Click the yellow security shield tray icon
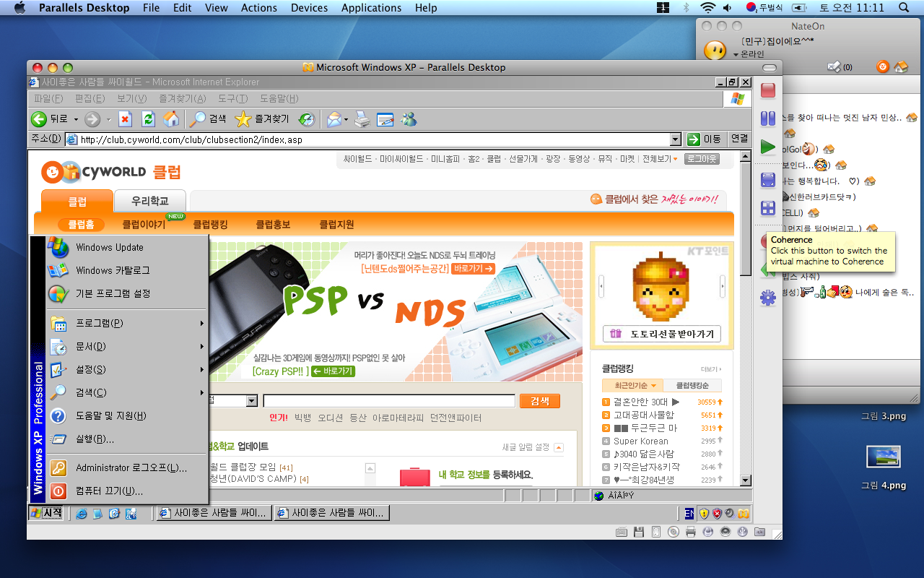This screenshot has height=578, width=924. [x=704, y=514]
